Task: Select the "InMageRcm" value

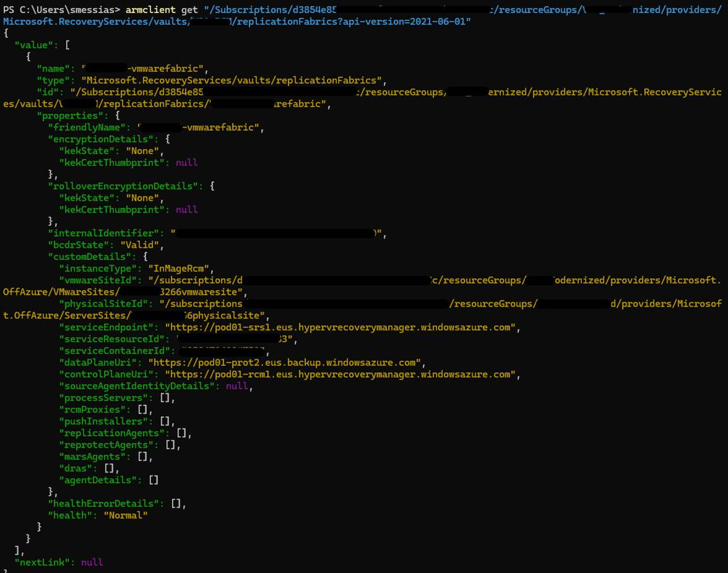Action: (178, 269)
